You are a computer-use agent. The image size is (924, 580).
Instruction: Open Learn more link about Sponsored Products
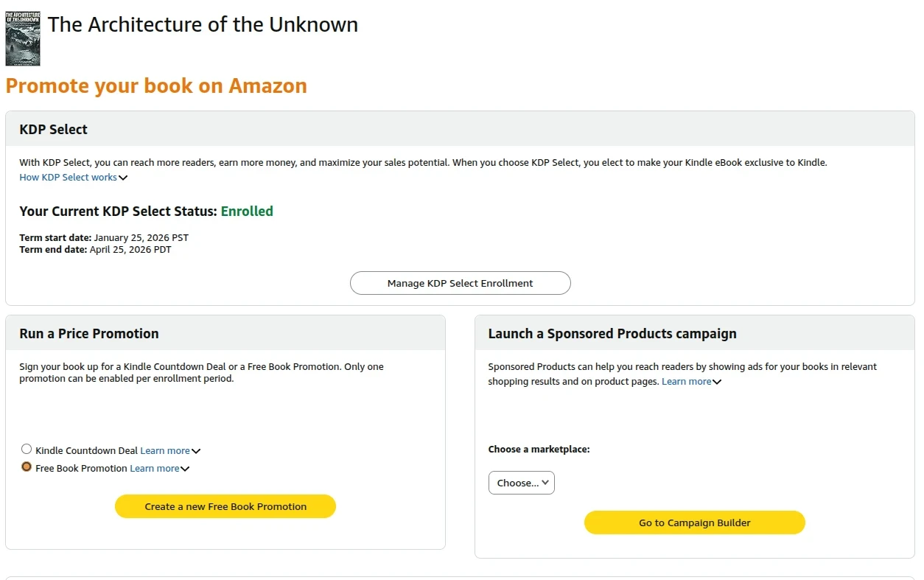pos(686,382)
